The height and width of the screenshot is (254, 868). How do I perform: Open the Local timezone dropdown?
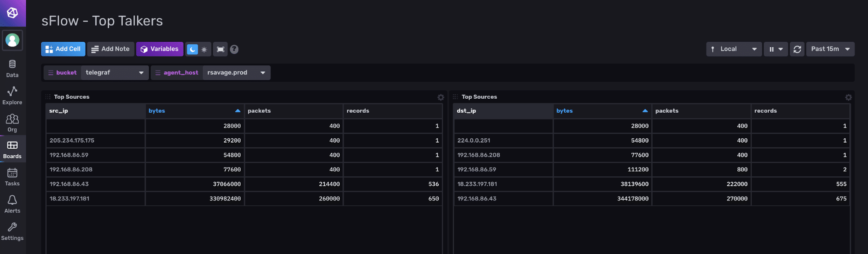(734, 49)
